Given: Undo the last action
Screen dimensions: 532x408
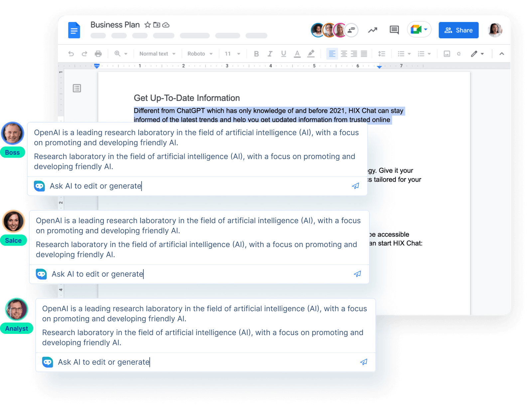Looking at the screenshot, I should pyautogui.click(x=71, y=54).
